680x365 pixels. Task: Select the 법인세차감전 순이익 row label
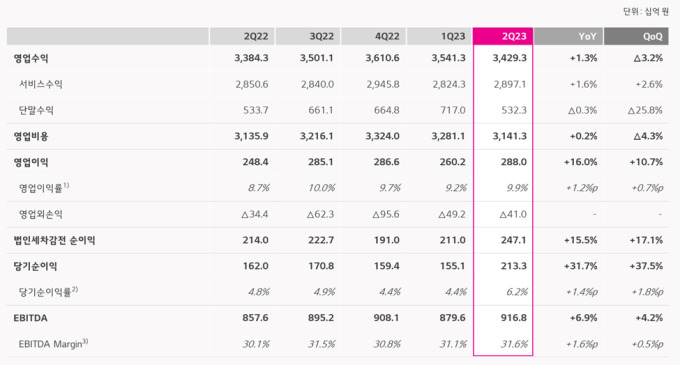click(54, 240)
